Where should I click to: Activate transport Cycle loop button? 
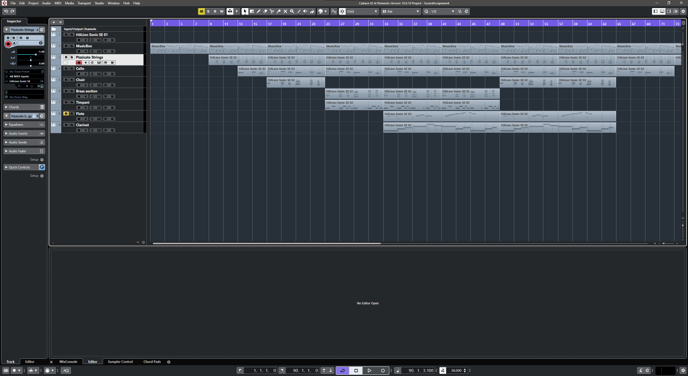pyautogui.click(x=343, y=370)
